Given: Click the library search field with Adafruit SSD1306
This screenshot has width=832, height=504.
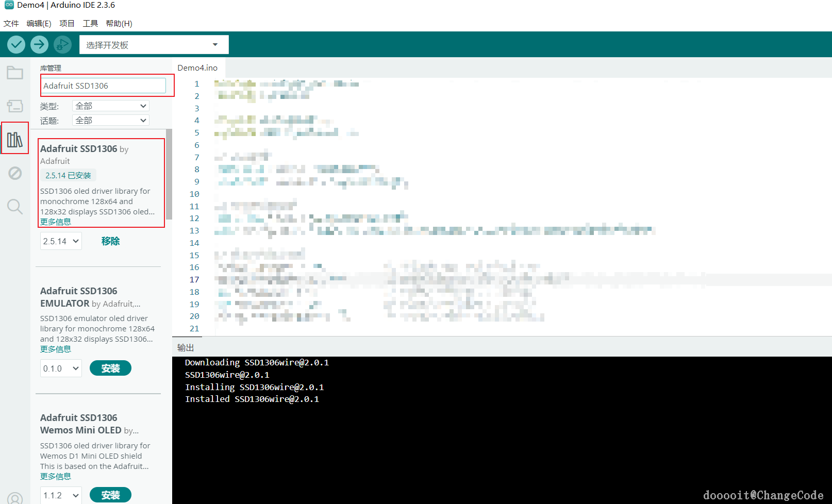Looking at the screenshot, I should tap(104, 86).
